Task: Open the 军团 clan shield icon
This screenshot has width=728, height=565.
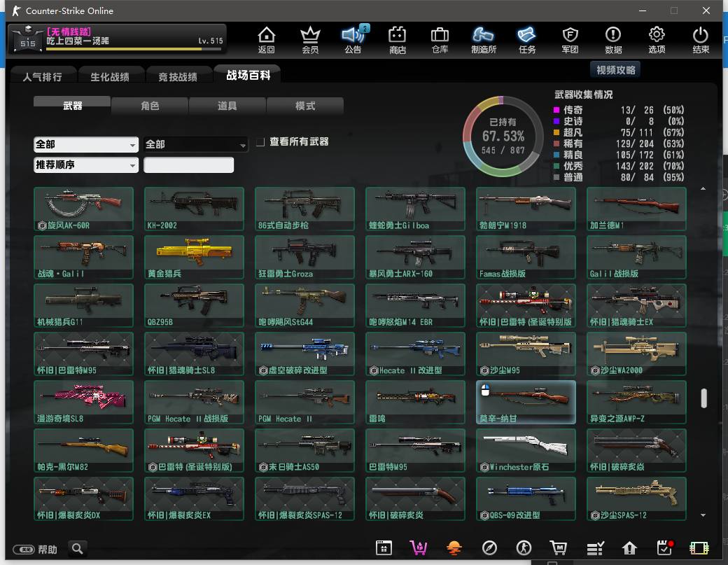Action: pyautogui.click(x=570, y=39)
